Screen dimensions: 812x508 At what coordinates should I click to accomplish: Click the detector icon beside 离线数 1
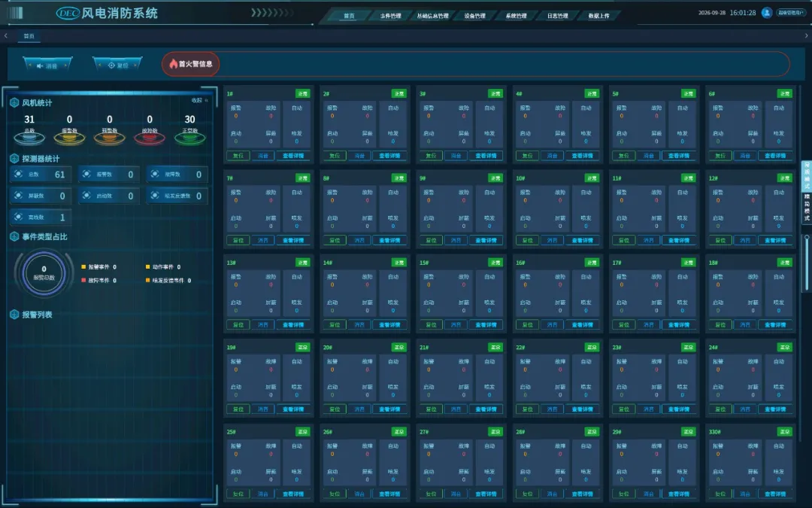click(x=19, y=217)
